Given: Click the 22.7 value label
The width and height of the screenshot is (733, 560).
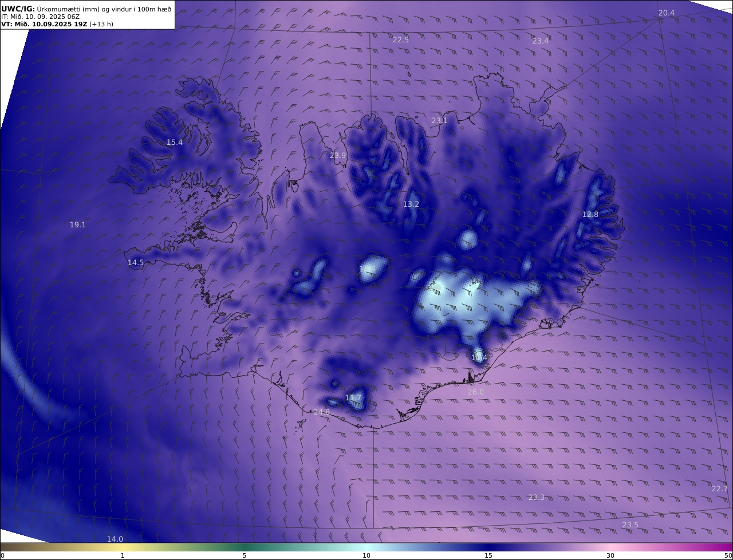Looking at the screenshot, I should point(720,489).
